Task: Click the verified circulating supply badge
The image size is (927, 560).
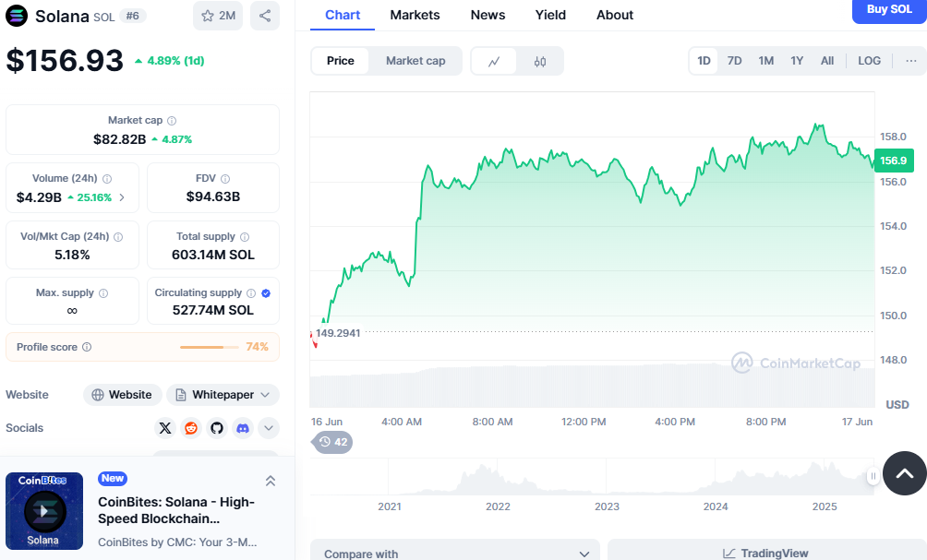Action: pyautogui.click(x=266, y=293)
